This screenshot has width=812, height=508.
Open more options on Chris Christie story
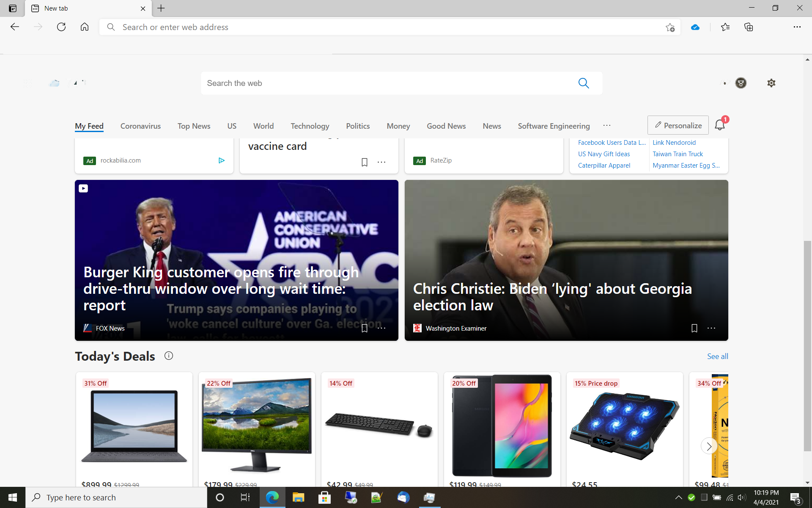(x=711, y=328)
